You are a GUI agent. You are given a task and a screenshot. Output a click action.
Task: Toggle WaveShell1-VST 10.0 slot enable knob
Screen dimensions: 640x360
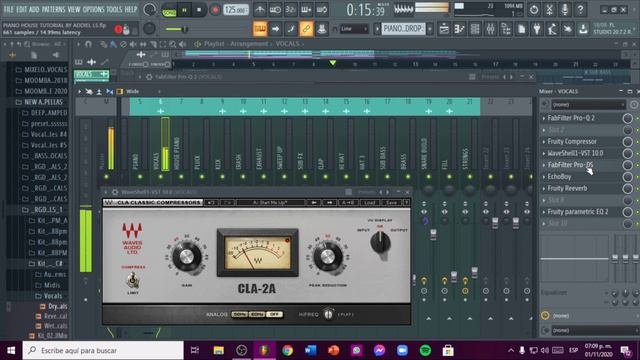(x=627, y=153)
